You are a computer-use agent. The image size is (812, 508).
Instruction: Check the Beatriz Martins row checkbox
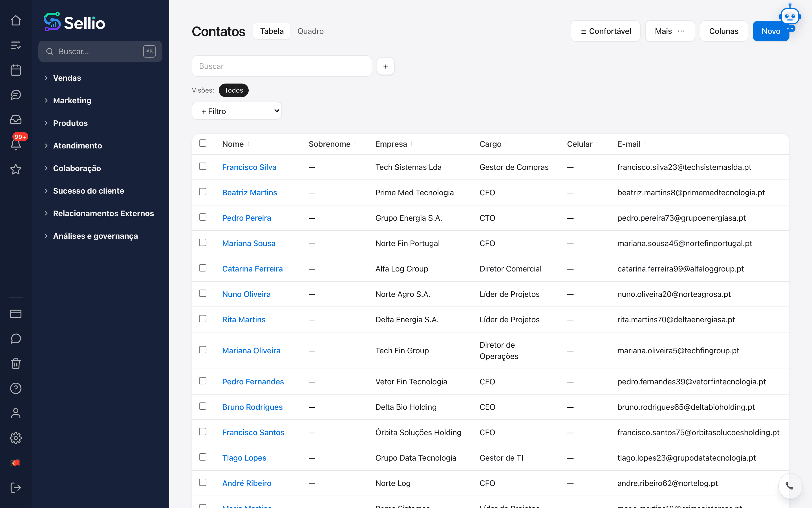203,192
